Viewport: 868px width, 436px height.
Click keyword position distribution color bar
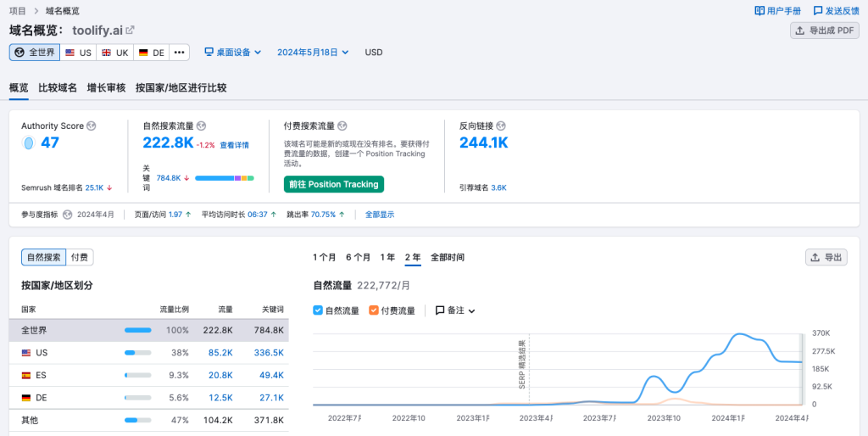[225, 178]
